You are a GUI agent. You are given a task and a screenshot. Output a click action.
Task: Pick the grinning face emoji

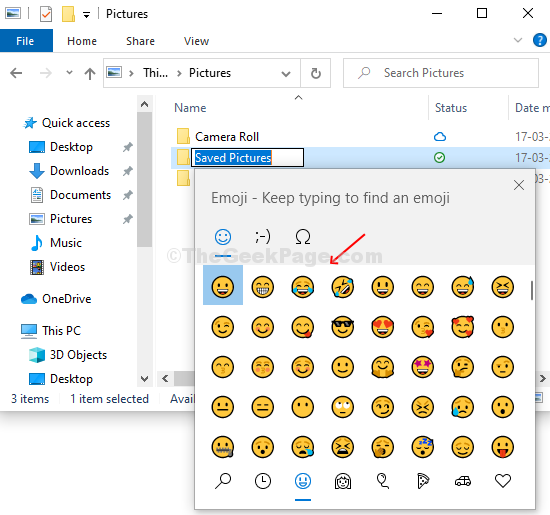pos(223,286)
